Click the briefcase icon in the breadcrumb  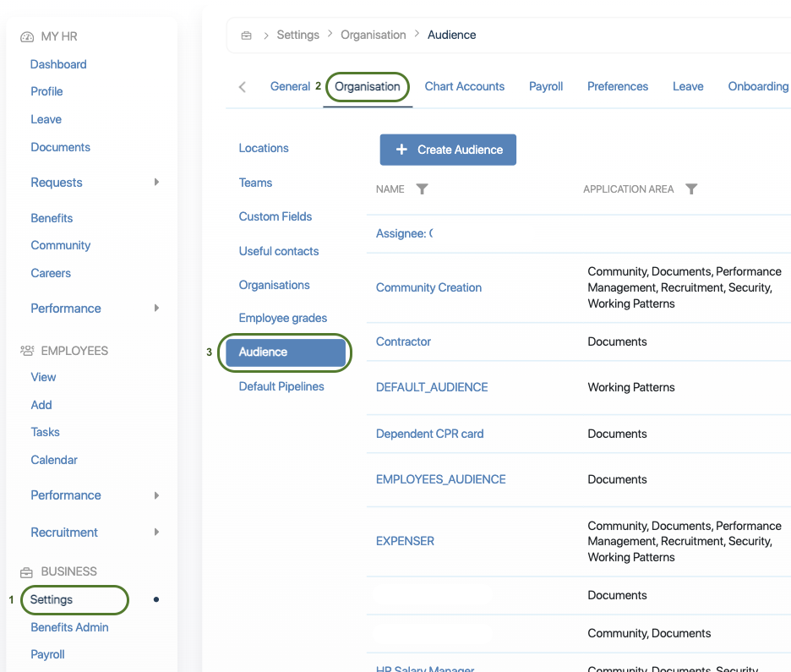coord(247,36)
